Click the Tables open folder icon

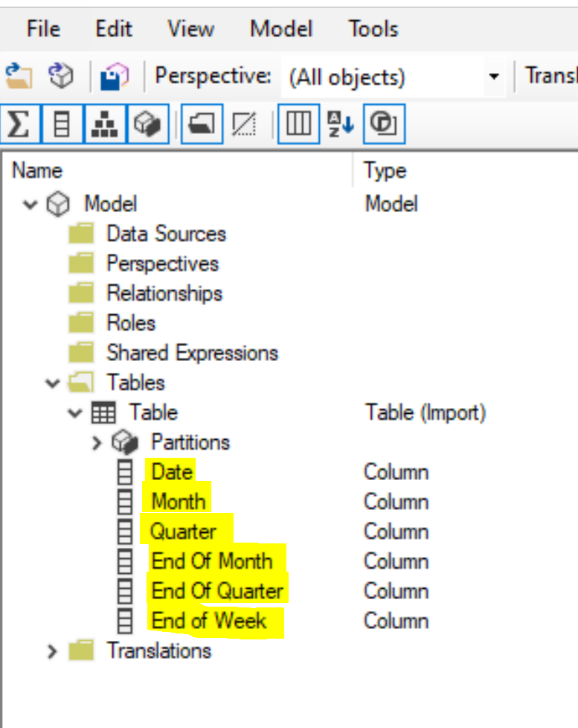click(81, 383)
